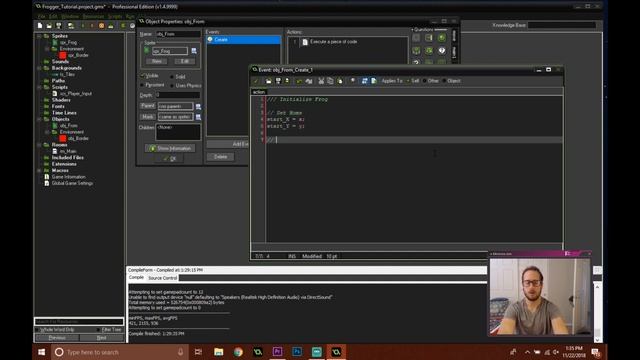
Task: Open File Explorer from the taskbar
Action: tap(218, 352)
